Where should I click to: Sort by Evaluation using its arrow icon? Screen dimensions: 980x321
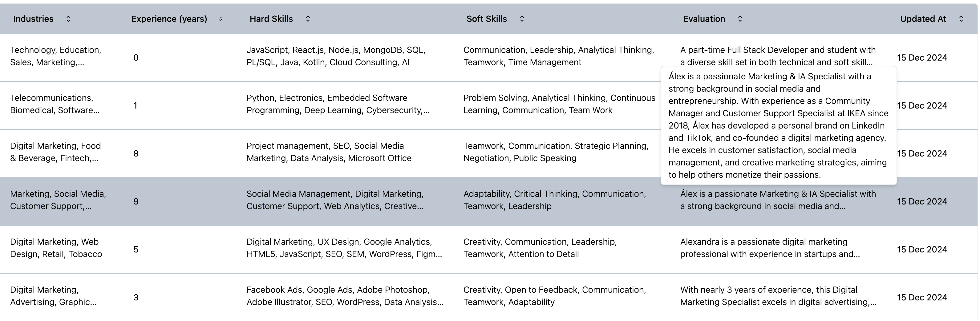(740, 19)
